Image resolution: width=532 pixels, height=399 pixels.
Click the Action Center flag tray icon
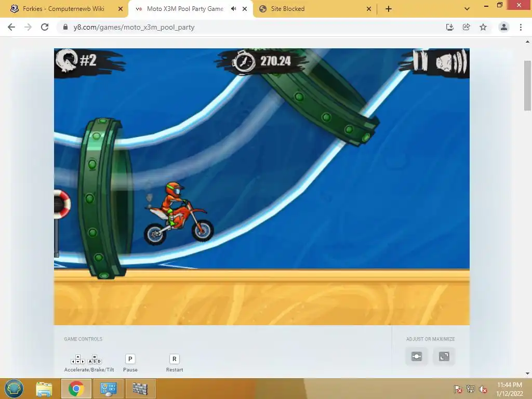point(458,389)
